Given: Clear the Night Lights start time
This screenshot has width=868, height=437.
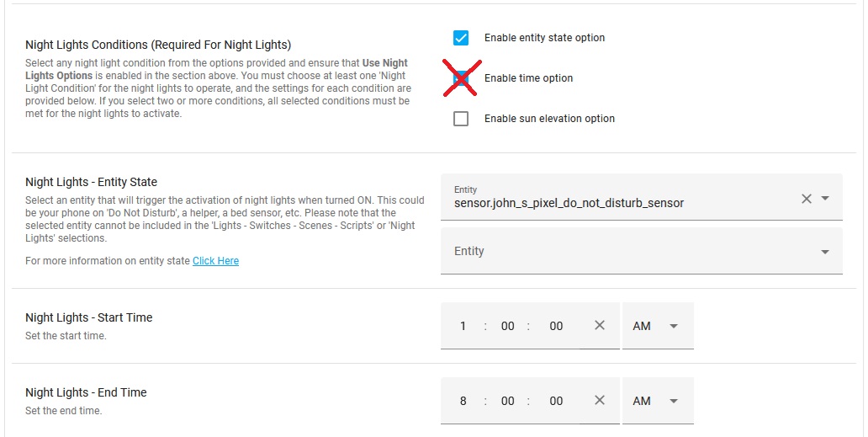Looking at the screenshot, I should pyautogui.click(x=600, y=326).
